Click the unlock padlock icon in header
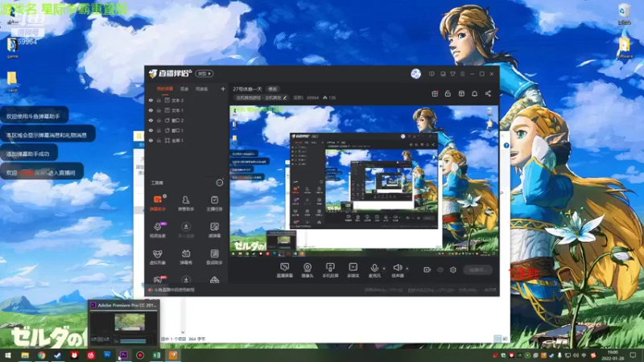 [448, 93]
